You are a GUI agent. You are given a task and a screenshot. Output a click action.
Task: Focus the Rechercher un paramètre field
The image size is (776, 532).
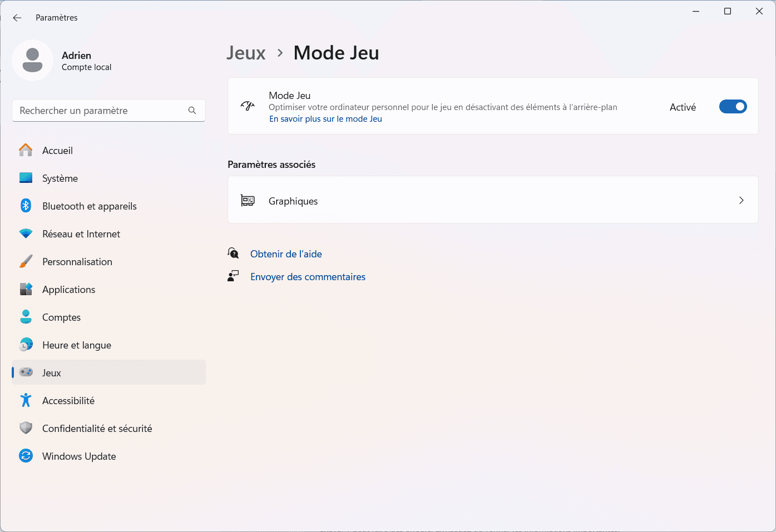[108, 111]
